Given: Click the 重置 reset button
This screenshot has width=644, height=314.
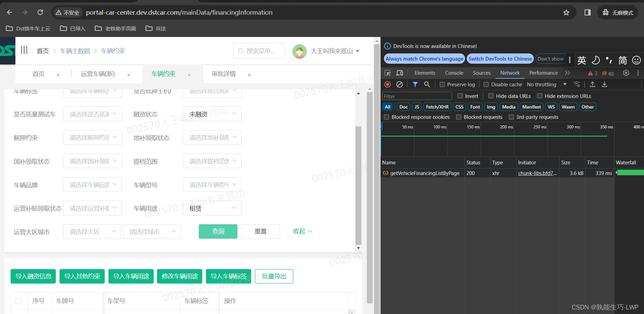Looking at the screenshot, I should 261,231.
